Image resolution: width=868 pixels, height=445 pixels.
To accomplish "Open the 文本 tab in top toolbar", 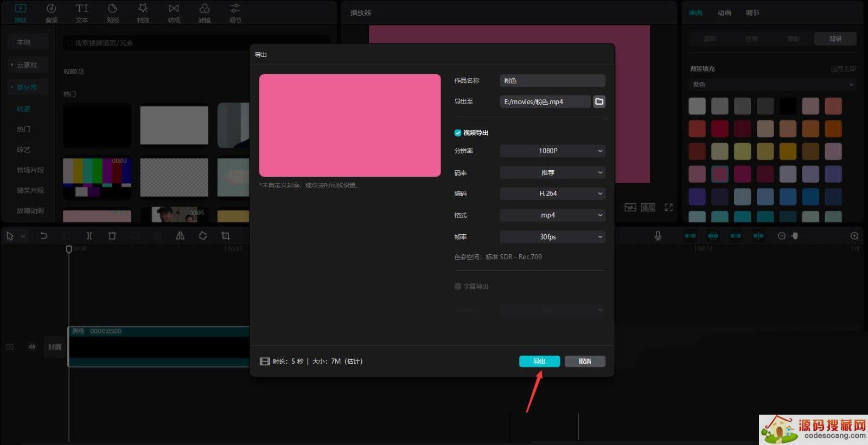I will (x=82, y=13).
